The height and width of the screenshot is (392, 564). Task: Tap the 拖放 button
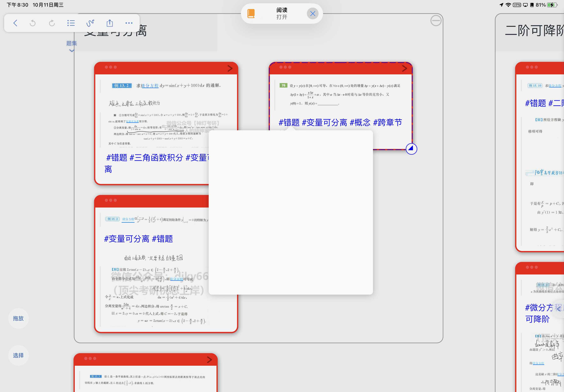pyautogui.click(x=18, y=318)
